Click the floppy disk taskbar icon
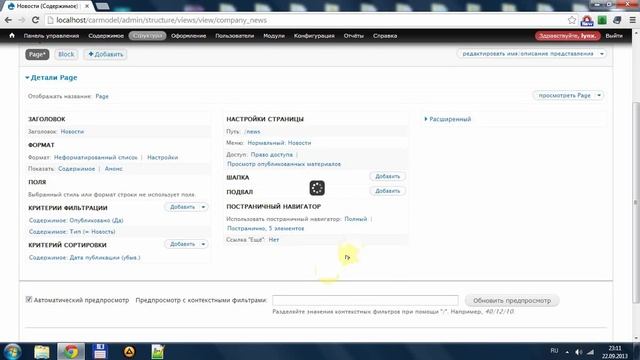The width and height of the screenshot is (640, 360). pyautogui.click(x=100, y=351)
